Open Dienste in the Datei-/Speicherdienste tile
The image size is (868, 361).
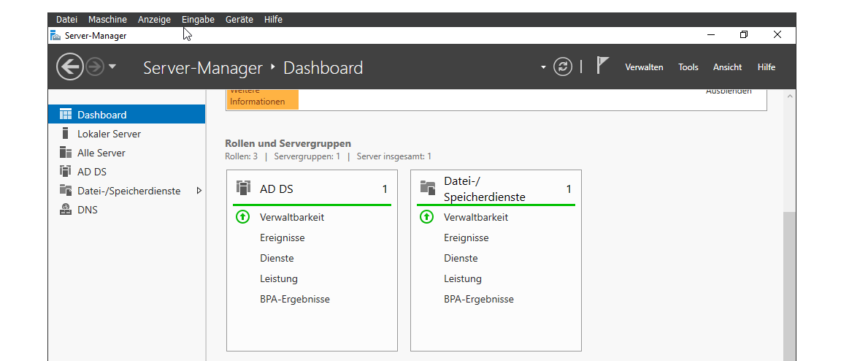[x=461, y=259]
